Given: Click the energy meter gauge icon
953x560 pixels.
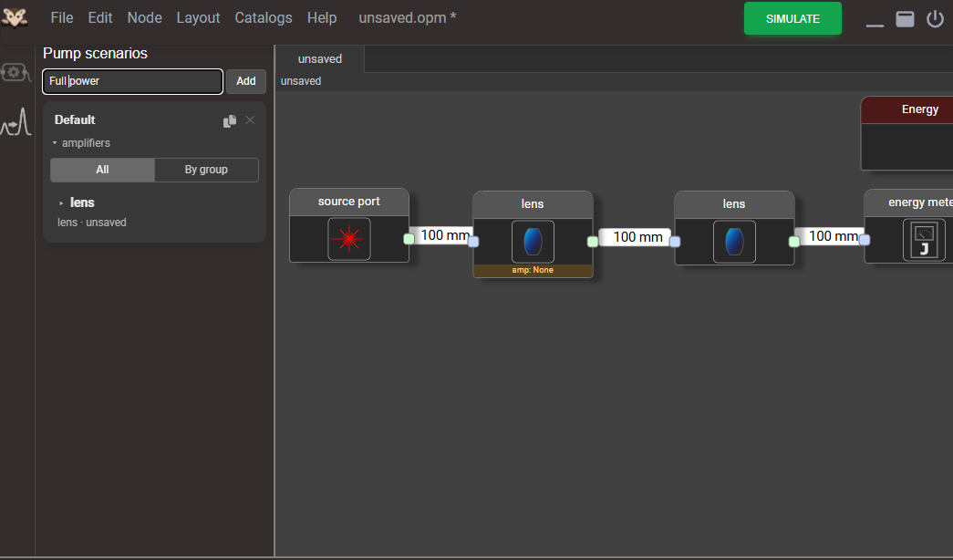Looking at the screenshot, I should tap(924, 240).
